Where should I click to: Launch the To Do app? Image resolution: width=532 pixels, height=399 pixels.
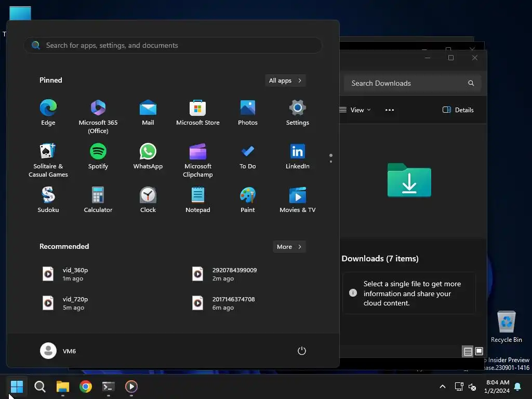[248, 156]
